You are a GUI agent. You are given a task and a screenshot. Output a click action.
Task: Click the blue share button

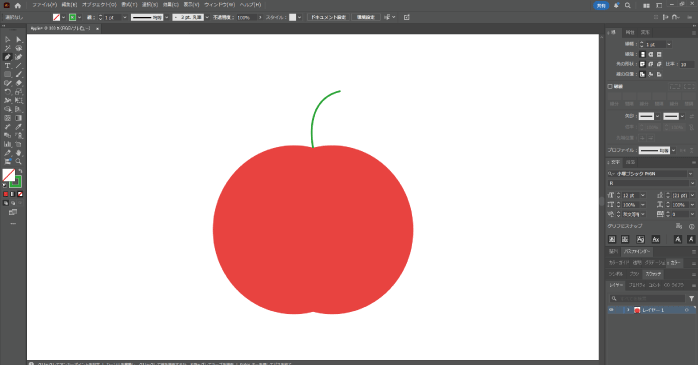(x=601, y=5)
